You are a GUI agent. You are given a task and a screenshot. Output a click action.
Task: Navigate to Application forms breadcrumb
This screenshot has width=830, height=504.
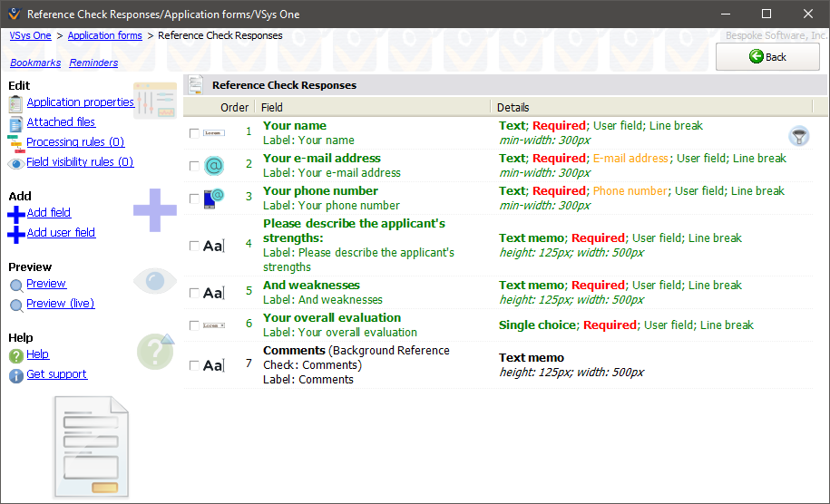click(104, 36)
